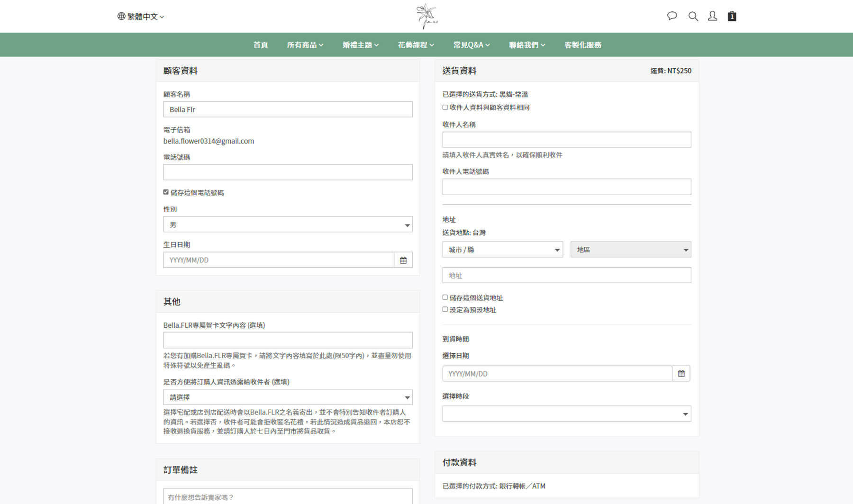The width and height of the screenshot is (853, 504).
Task: Open the shopping cart icon
Action: pos(732,16)
